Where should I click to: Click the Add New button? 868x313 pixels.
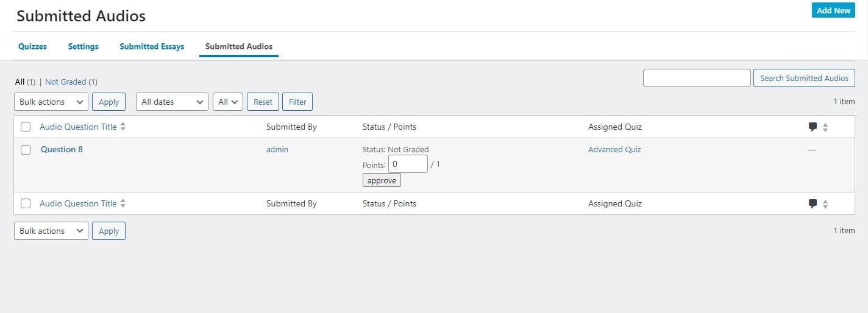click(x=833, y=10)
